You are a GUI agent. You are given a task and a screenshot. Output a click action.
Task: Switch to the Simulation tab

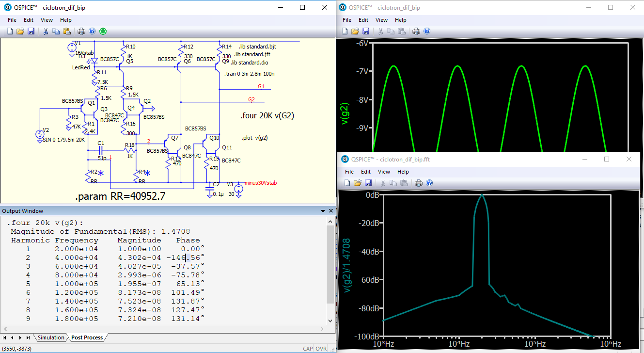(x=51, y=337)
